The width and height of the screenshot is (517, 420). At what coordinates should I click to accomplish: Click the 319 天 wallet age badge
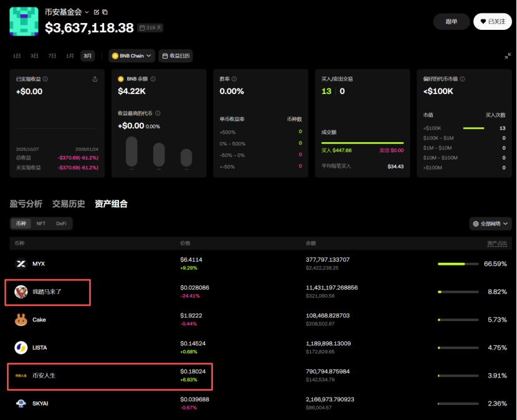150,27
